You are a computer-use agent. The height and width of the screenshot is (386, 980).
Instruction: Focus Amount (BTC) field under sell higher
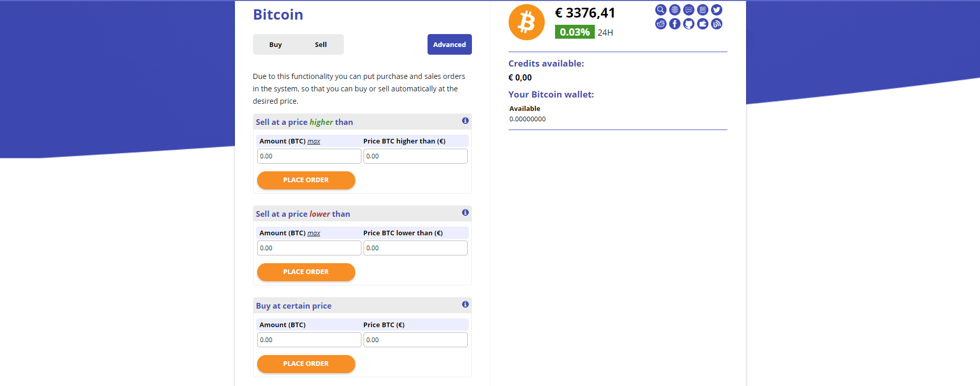pyautogui.click(x=309, y=156)
